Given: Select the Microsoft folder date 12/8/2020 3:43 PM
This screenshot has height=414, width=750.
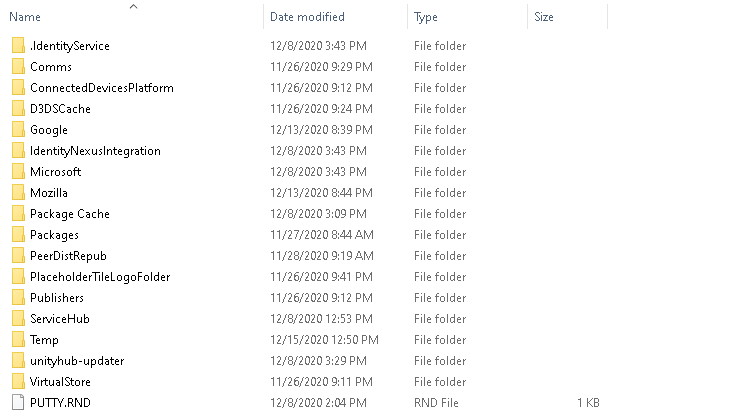Looking at the screenshot, I should click(x=318, y=172).
